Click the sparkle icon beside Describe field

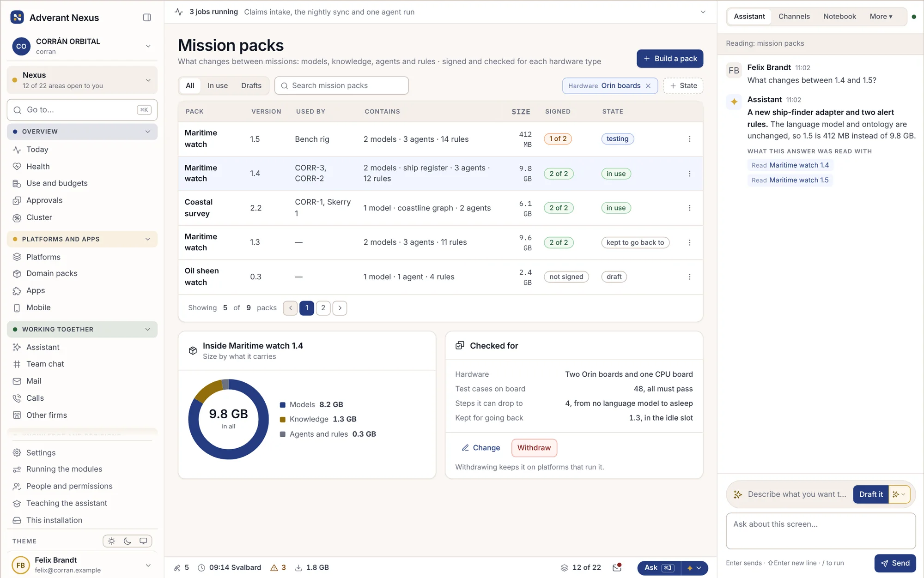coord(738,494)
